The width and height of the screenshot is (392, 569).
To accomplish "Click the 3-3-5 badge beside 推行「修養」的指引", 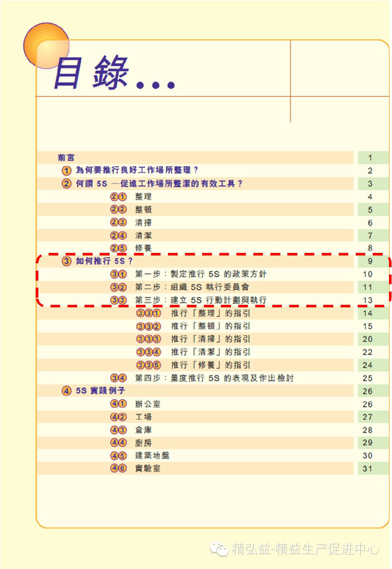I will pyautogui.click(x=149, y=365).
